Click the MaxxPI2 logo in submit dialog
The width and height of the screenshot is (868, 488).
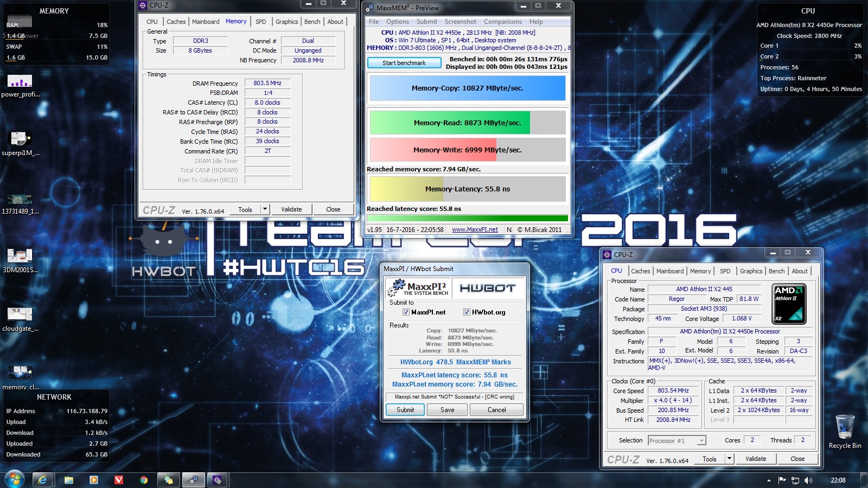[x=418, y=288]
